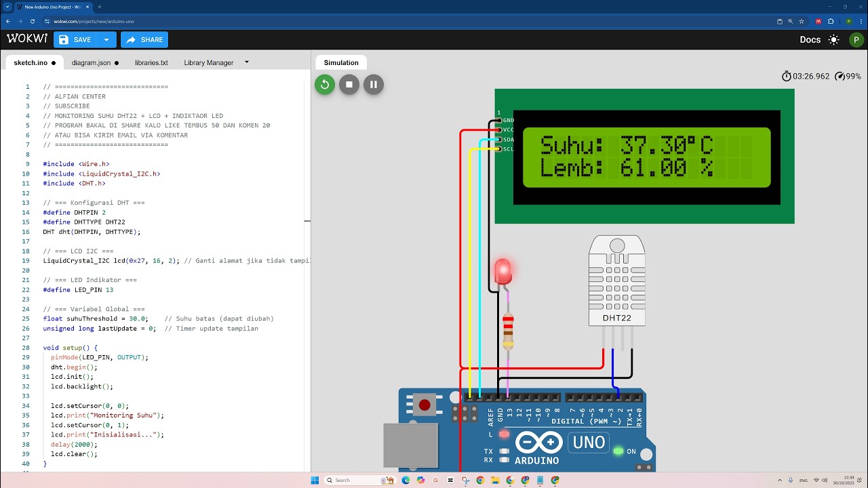Expand the SAVE dropdown arrow
Viewport: 868px width, 488px height.
coord(106,40)
